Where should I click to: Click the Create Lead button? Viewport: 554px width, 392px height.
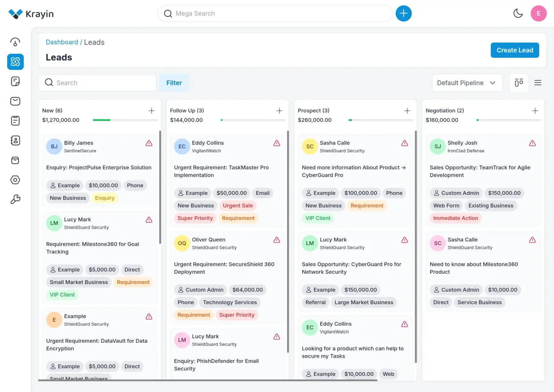(x=514, y=50)
